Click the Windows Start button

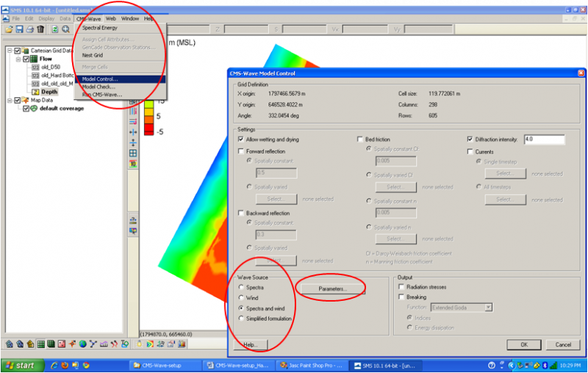point(23,365)
